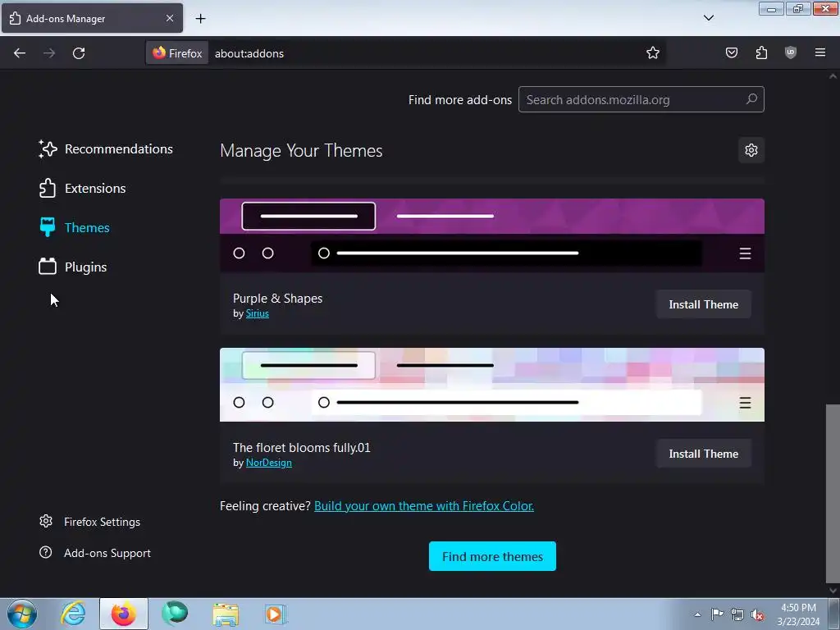Viewport: 840px width, 630px height.
Task: Click the scrollbar up arrow
Action: [x=833, y=76]
